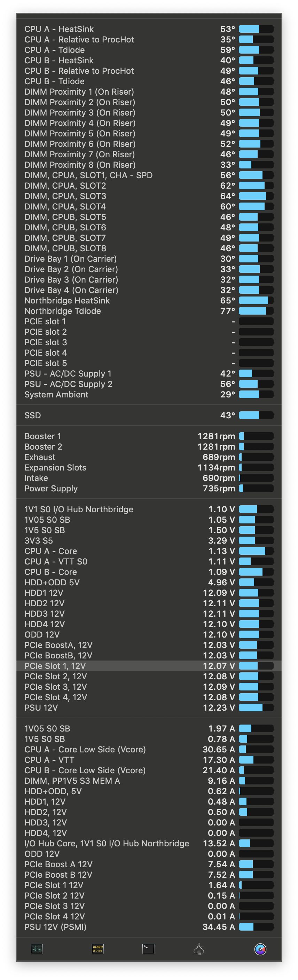Open the Console app icon
The width and height of the screenshot is (298, 980).
point(98,949)
